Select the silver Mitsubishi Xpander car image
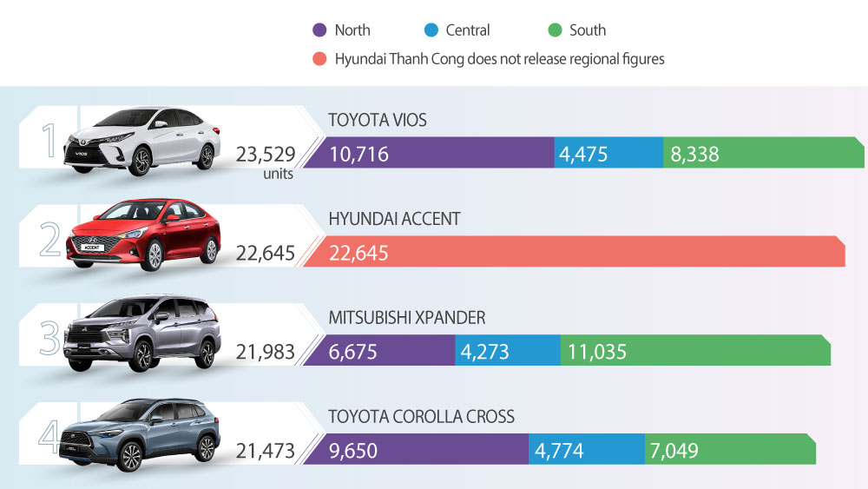Viewport: 868px width, 489px height. [142, 334]
